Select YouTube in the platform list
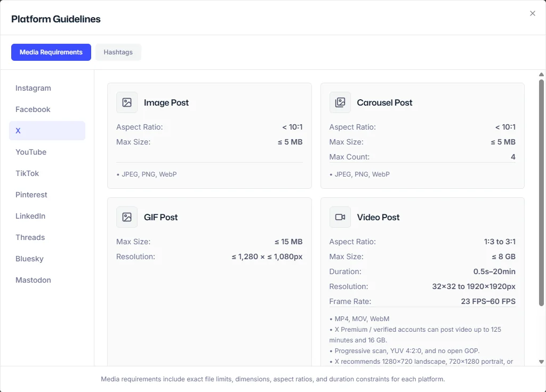This screenshot has width=546, height=392. coord(47,152)
